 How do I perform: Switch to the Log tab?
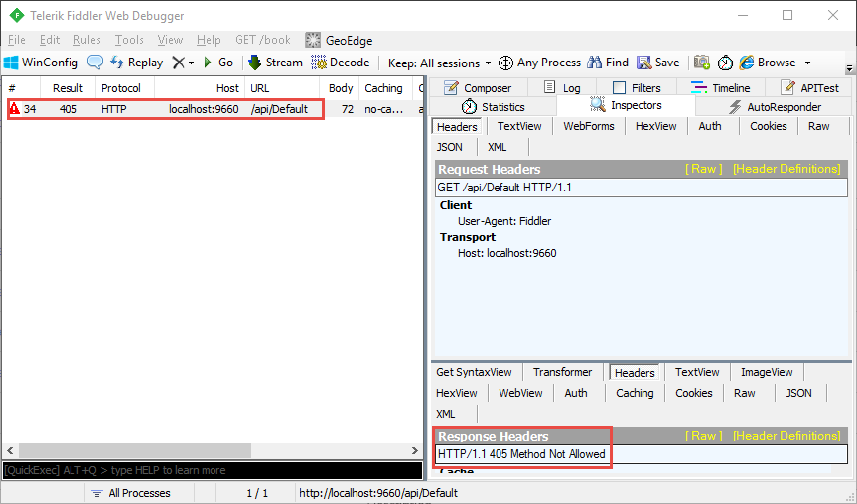pos(562,88)
